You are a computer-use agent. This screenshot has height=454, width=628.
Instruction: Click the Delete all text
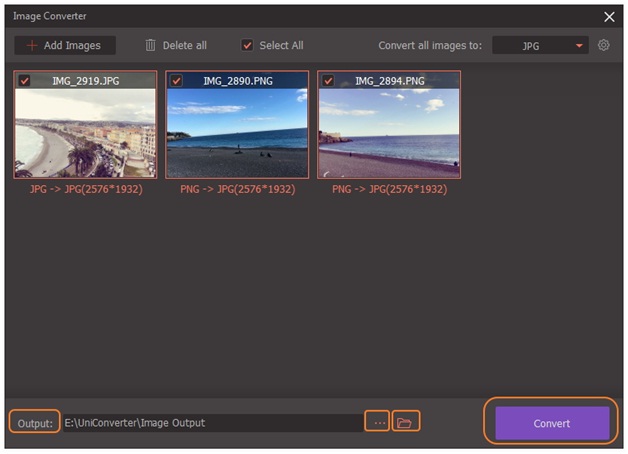click(186, 46)
